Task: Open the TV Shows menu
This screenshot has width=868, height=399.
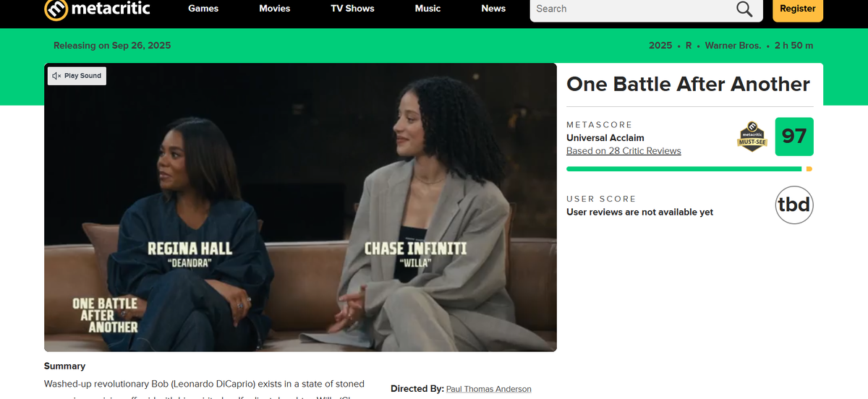Action: pos(353,9)
